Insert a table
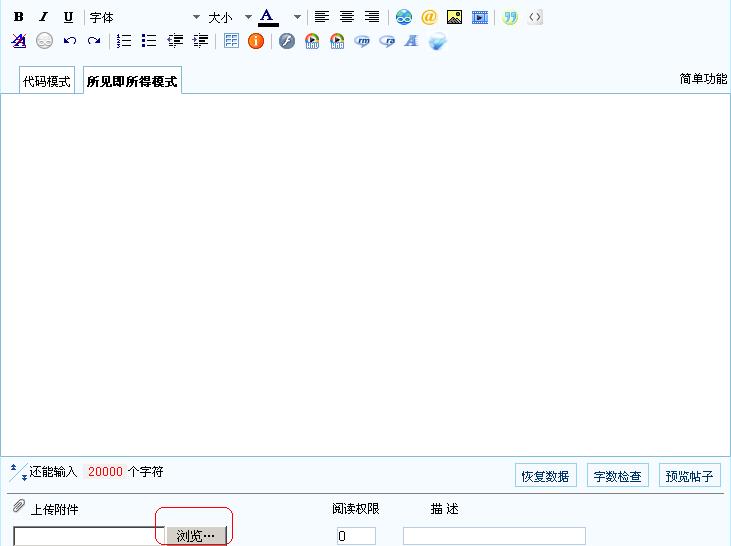Image resolution: width=731 pixels, height=546 pixels. click(231, 41)
